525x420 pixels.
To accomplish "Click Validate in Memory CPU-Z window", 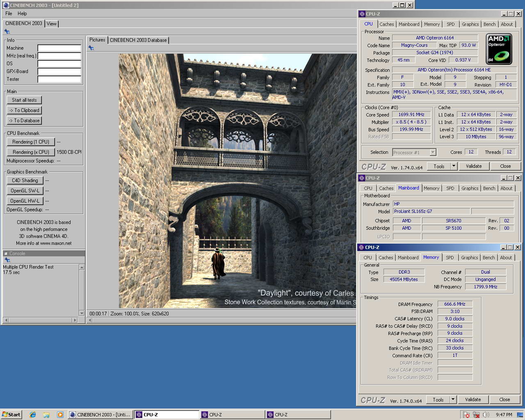I will pyautogui.click(x=473, y=399).
